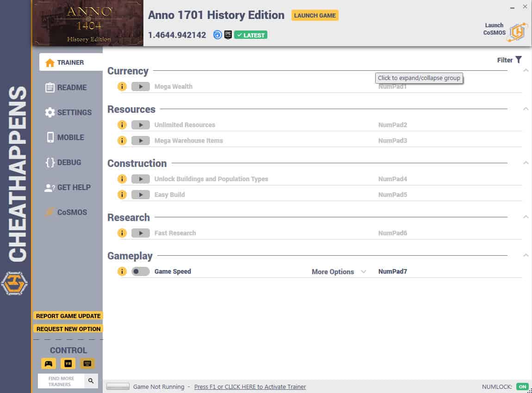Screen dimensions: 532x393
Task: Click NumPad6 hotkey for Fast Research
Action: (393, 233)
